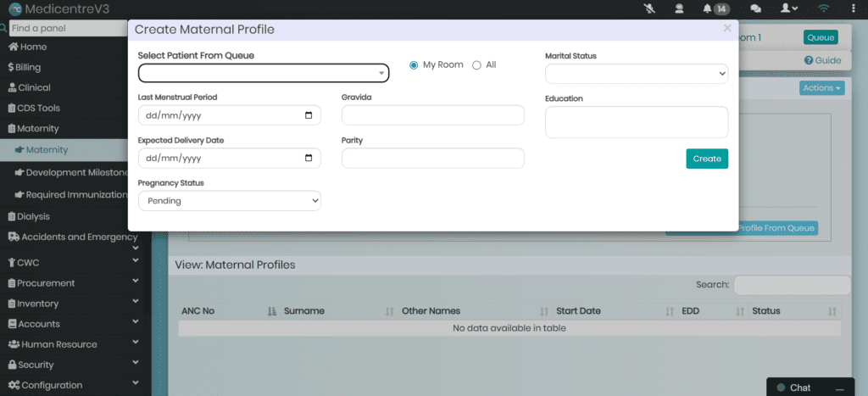Select the highlighted Maternity sub-item
The image size is (868, 396).
click(64, 149)
